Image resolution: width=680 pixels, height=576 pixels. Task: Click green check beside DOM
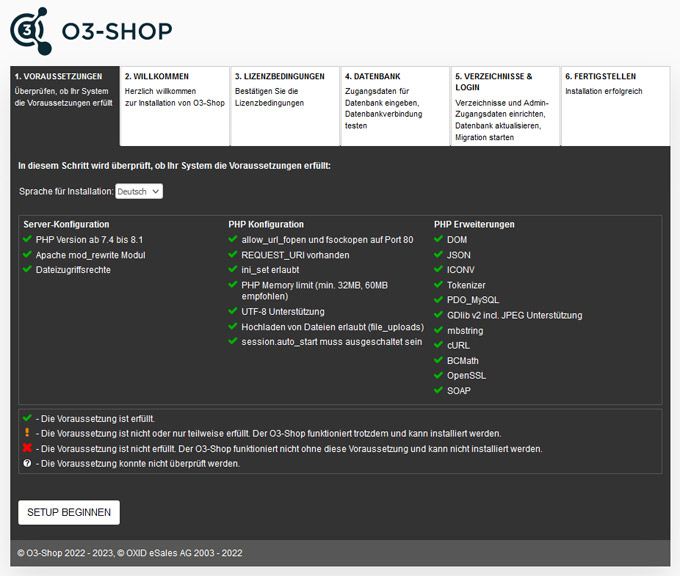(x=438, y=239)
